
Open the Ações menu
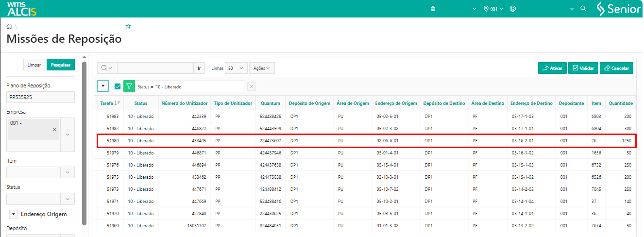262,68
